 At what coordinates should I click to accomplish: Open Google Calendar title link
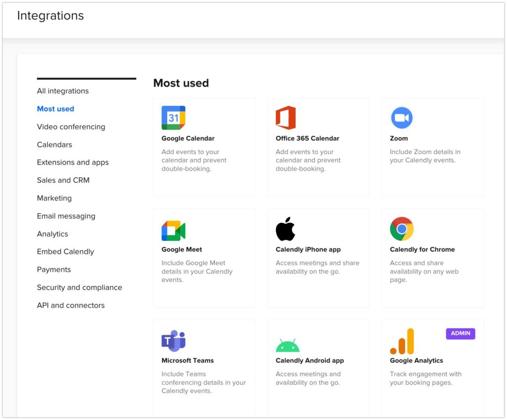point(188,139)
